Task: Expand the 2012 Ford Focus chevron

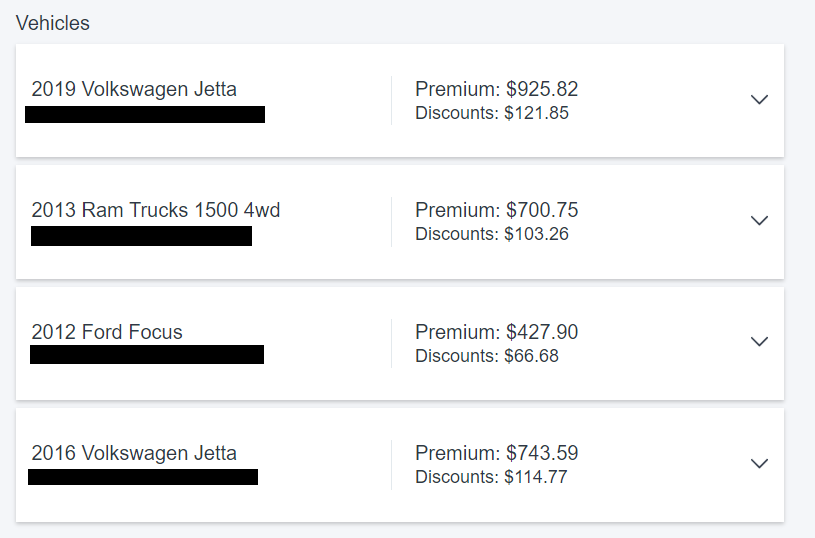Action: pyautogui.click(x=759, y=342)
